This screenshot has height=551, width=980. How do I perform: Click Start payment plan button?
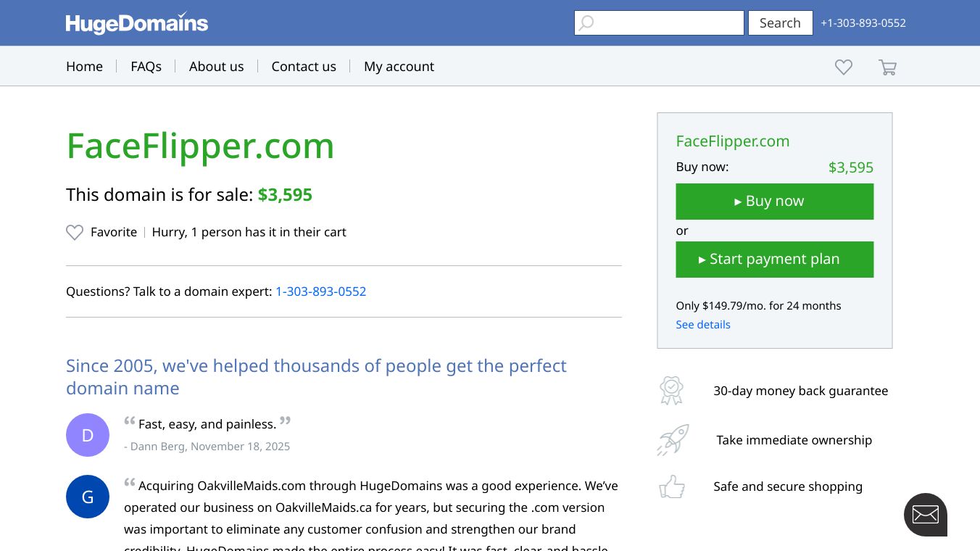pyautogui.click(x=774, y=260)
